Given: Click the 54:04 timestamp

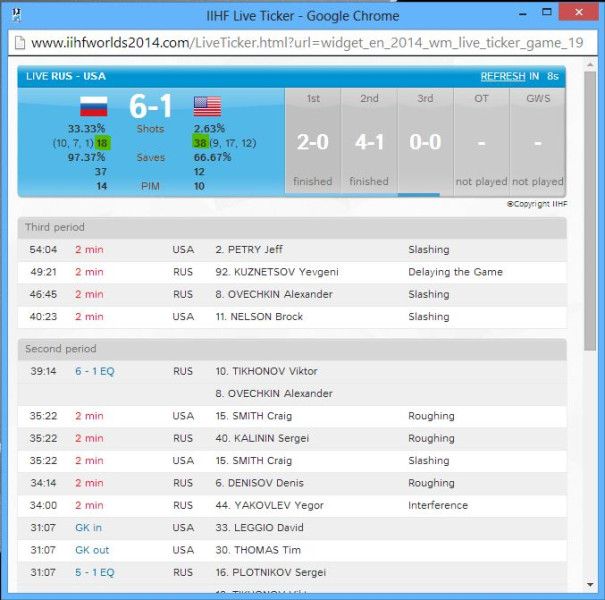Looking at the screenshot, I should coord(43,250).
